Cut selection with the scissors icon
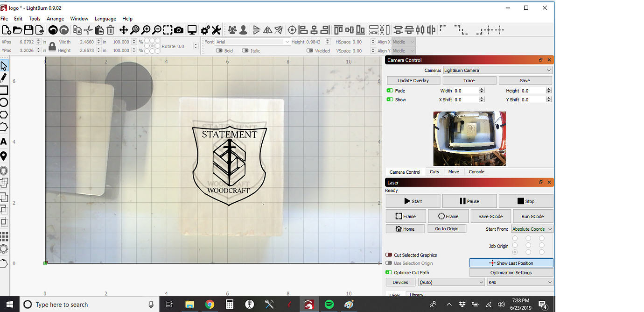This screenshot has width=644, height=312. [88, 30]
